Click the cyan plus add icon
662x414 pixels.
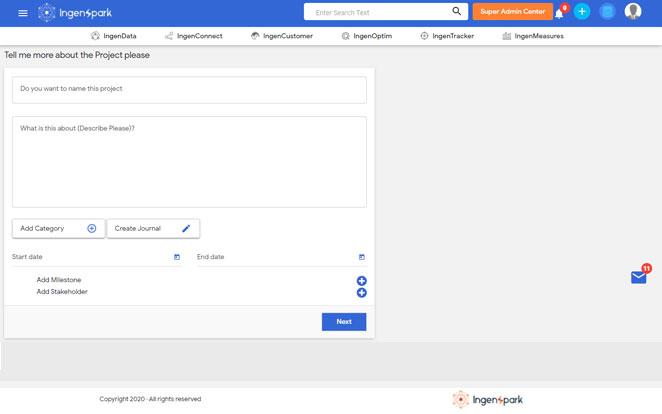click(582, 11)
